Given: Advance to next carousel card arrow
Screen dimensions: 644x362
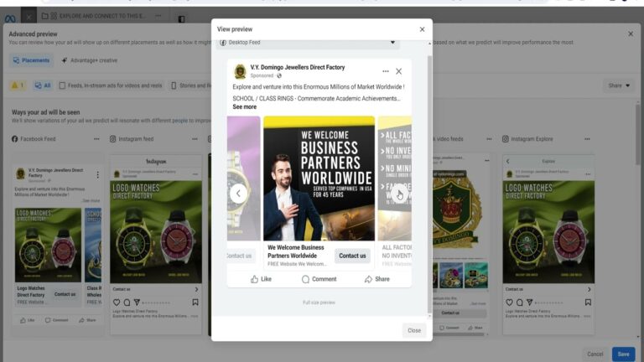Looking at the screenshot, I should 398,194.
